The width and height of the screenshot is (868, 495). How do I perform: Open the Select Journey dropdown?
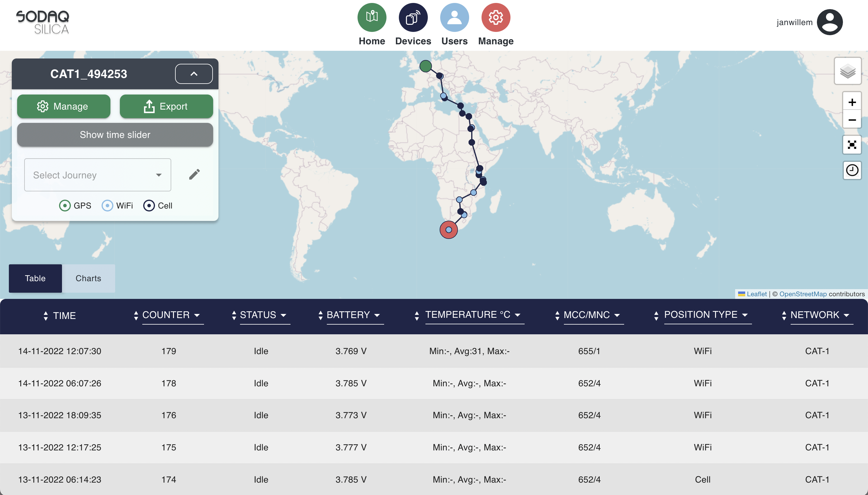point(97,175)
